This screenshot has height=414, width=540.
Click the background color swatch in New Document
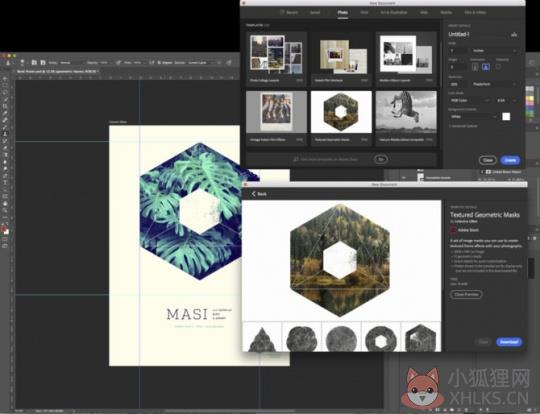tap(506, 116)
